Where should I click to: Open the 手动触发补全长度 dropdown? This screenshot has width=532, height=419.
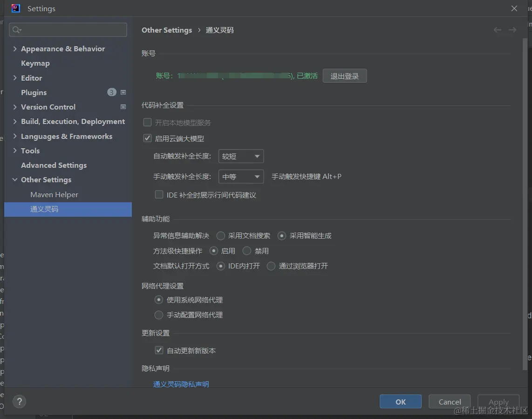241,177
